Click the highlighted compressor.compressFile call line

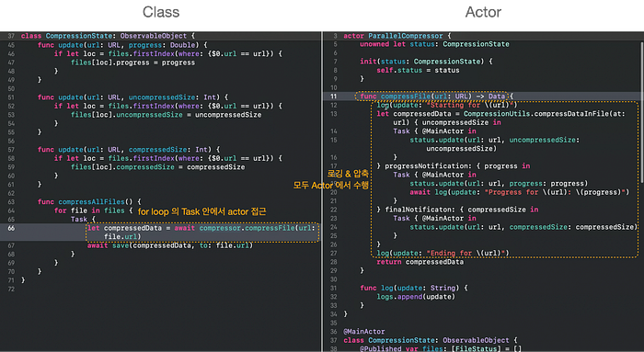[202, 233]
